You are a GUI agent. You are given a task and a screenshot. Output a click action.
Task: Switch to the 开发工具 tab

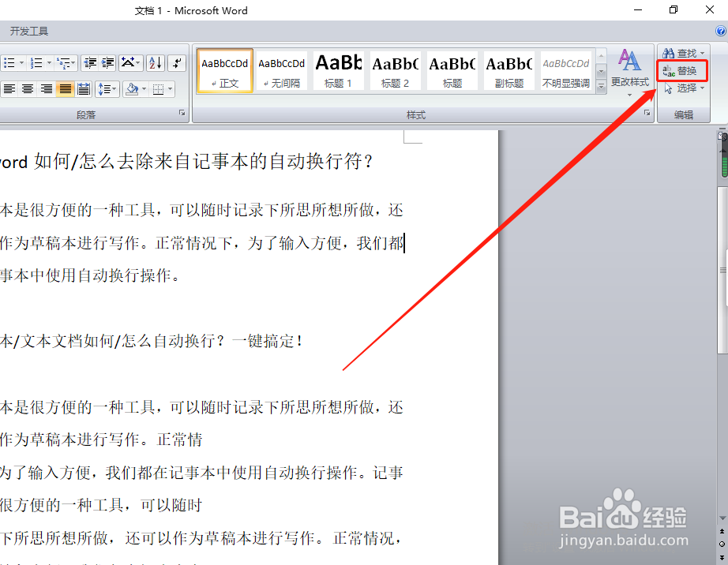tap(30, 32)
